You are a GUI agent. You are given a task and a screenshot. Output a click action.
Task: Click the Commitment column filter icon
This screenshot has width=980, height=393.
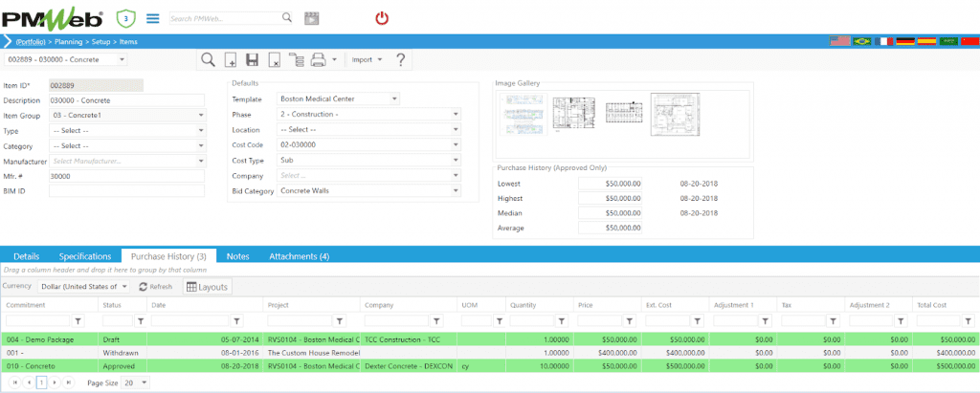point(78,320)
